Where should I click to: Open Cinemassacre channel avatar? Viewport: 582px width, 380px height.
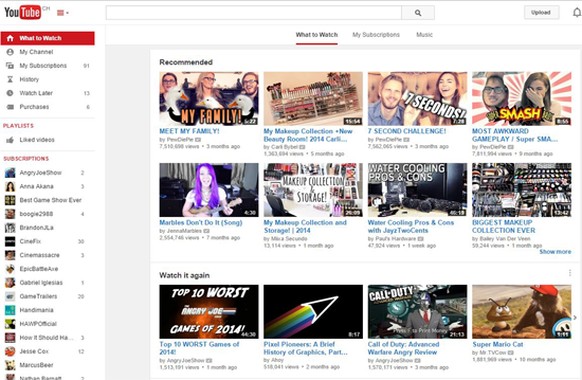tap(10, 255)
